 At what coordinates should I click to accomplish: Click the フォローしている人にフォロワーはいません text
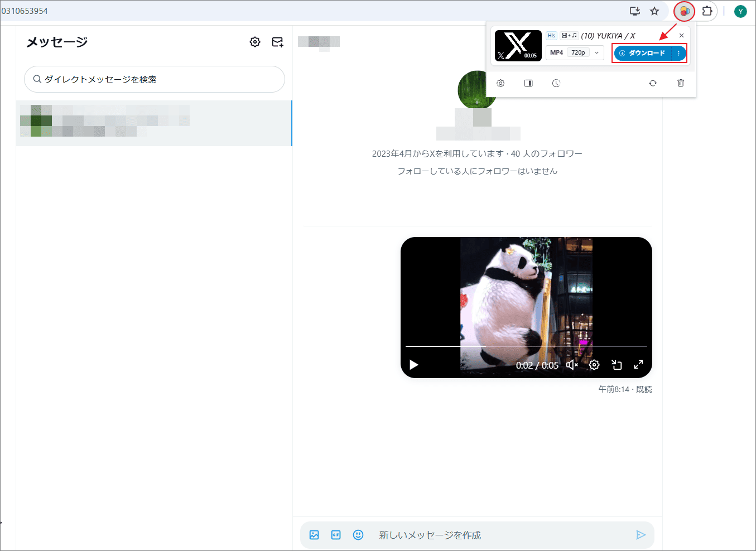(477, 171)
